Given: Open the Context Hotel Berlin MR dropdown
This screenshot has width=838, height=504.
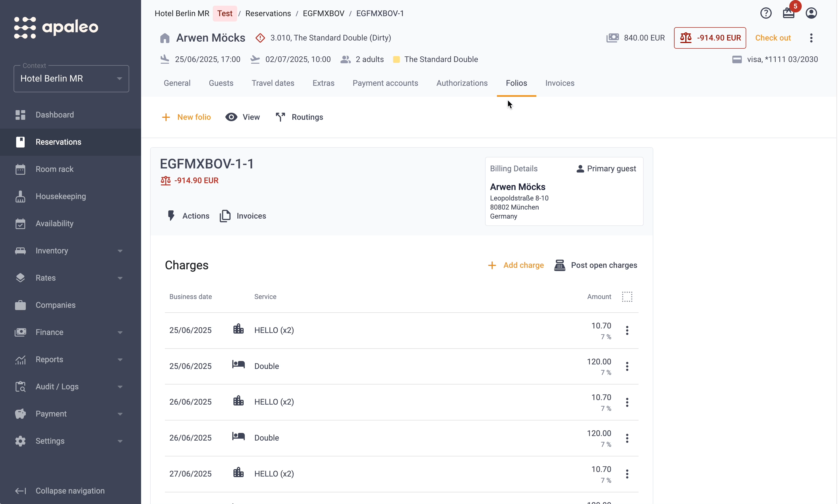Looking at the screenshot, I should coord(71,78).
